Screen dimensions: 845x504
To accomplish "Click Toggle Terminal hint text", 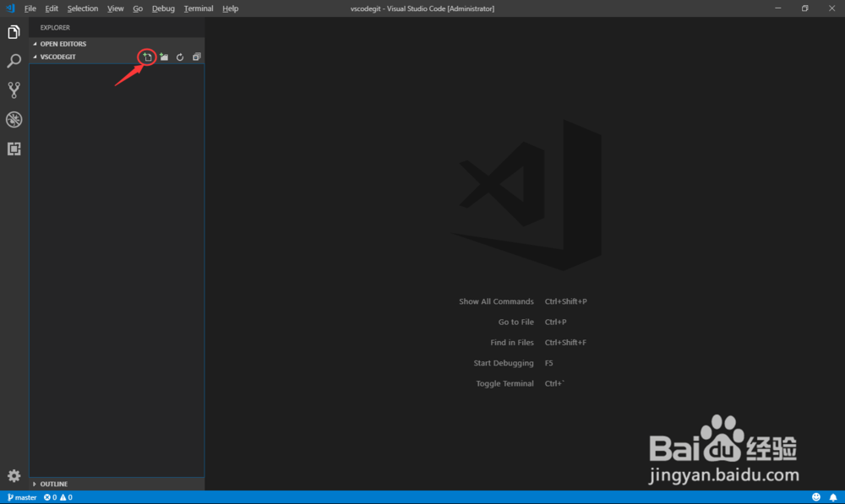I will (x=505, y=383).
